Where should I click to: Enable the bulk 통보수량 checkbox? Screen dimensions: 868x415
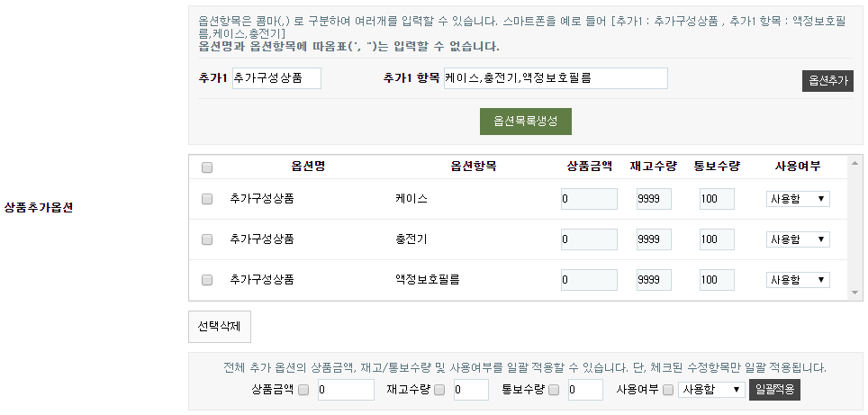[554, 390]
